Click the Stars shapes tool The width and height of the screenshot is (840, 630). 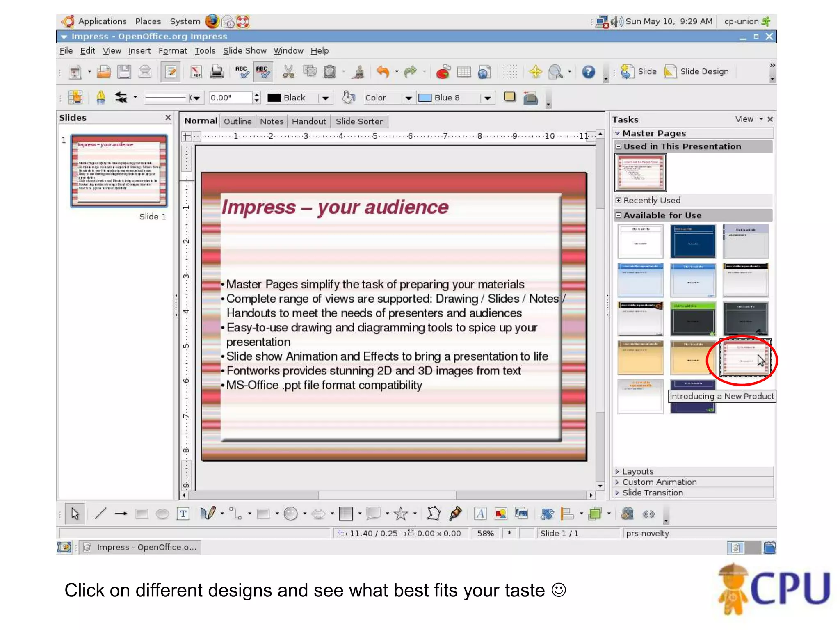pos(401,514)
